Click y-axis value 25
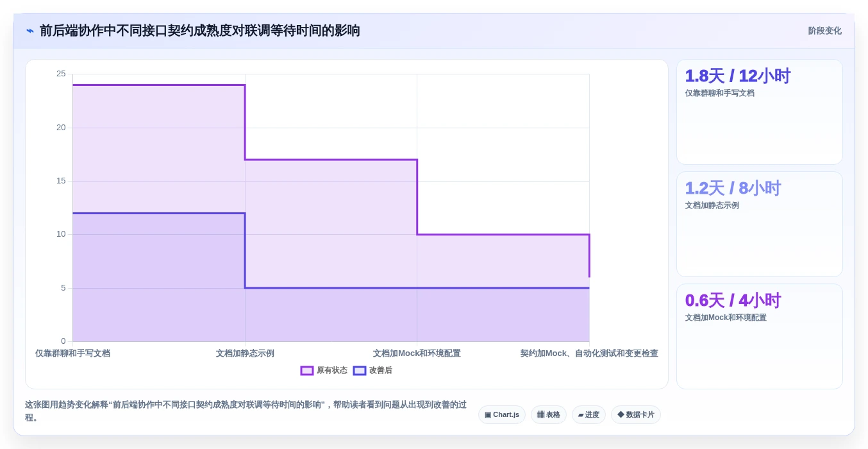 coord(61,74)
